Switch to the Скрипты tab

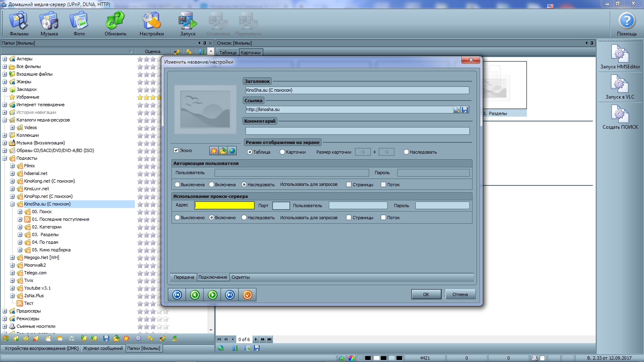pyautogui.click(x=240, y=277)
